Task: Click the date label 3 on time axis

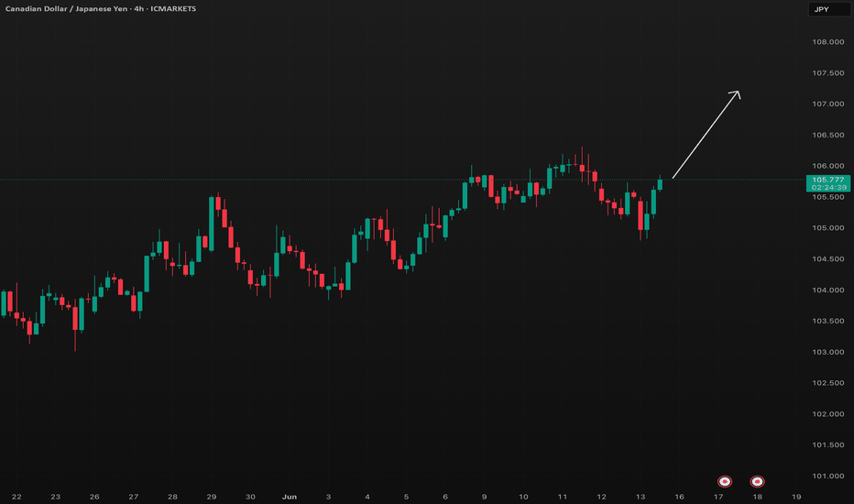Action: [328, 497]
